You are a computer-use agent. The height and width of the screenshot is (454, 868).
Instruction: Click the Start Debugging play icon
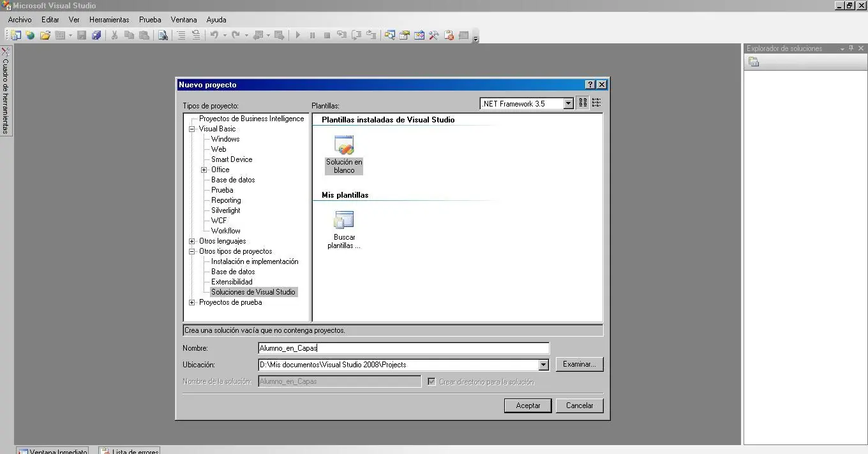tap(297, 35)
